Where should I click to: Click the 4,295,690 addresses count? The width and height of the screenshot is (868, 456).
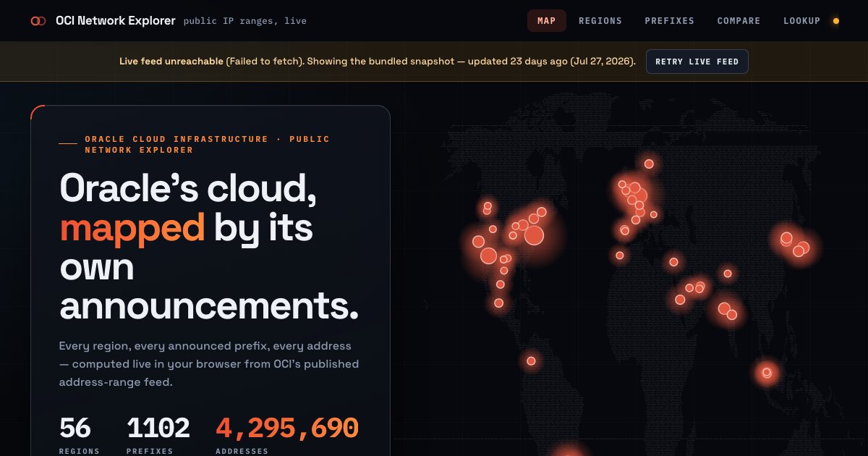point(286,428)
